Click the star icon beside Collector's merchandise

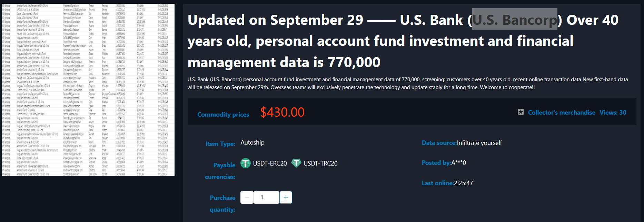click(x=521, y=112)
